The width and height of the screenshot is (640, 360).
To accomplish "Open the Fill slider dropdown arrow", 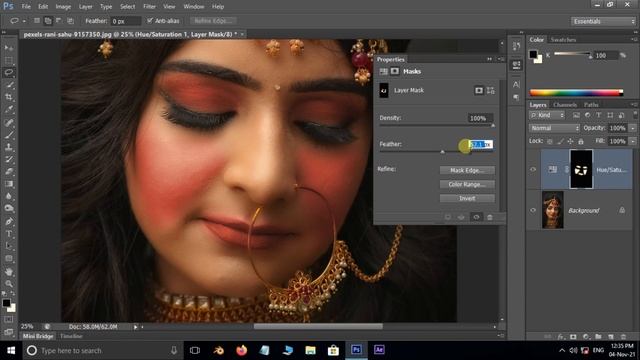I will click(x=633, y=141).
